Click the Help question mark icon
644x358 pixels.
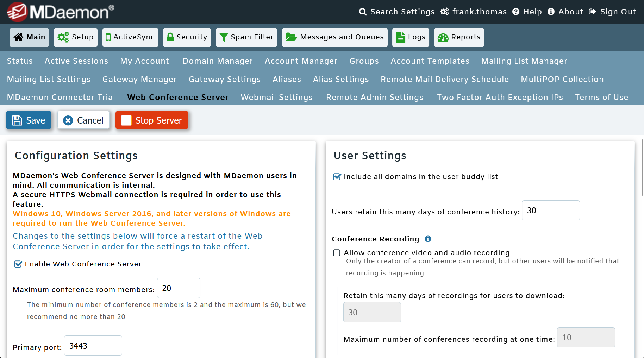click(516, 12)
